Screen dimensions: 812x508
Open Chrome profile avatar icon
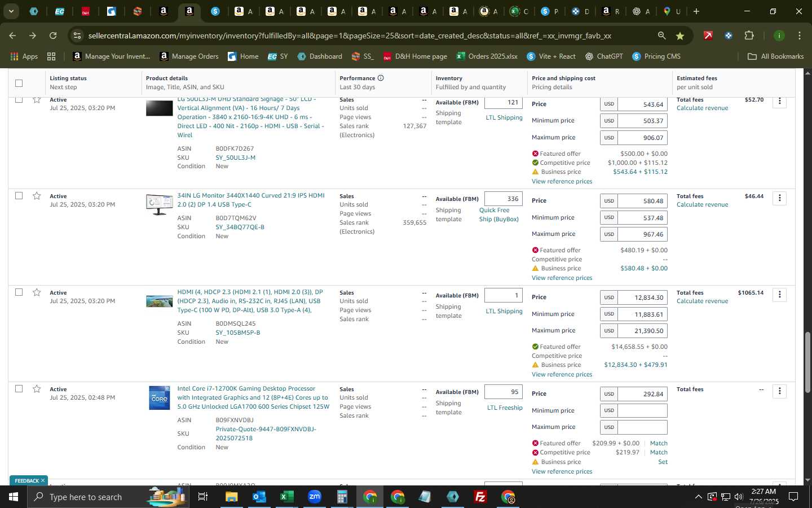[x=779, y=36]
